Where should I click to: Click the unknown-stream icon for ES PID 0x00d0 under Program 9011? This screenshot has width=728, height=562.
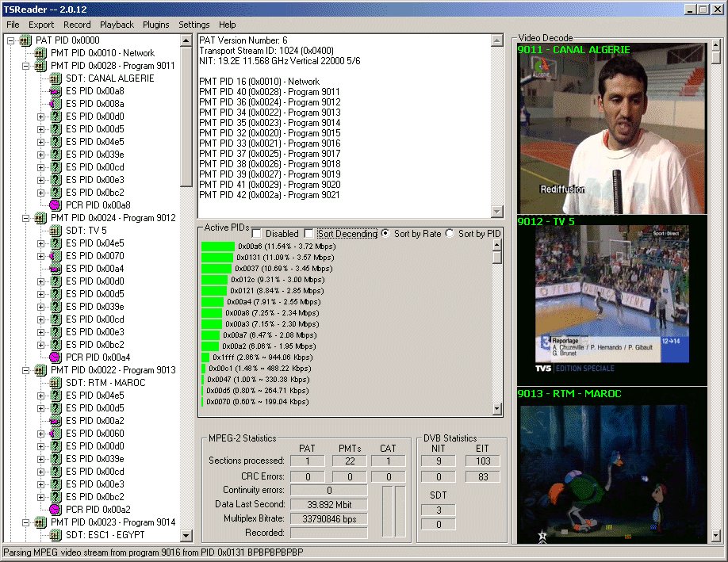(55, 117)
